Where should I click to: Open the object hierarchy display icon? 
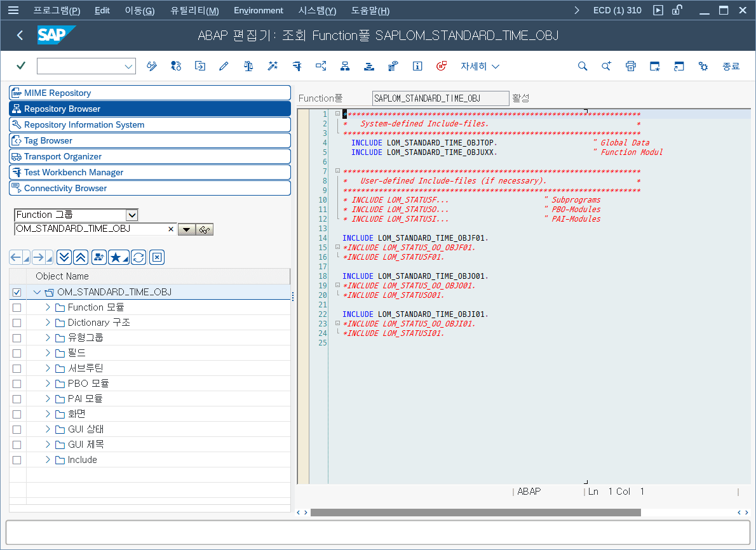(x=345, y=66)
